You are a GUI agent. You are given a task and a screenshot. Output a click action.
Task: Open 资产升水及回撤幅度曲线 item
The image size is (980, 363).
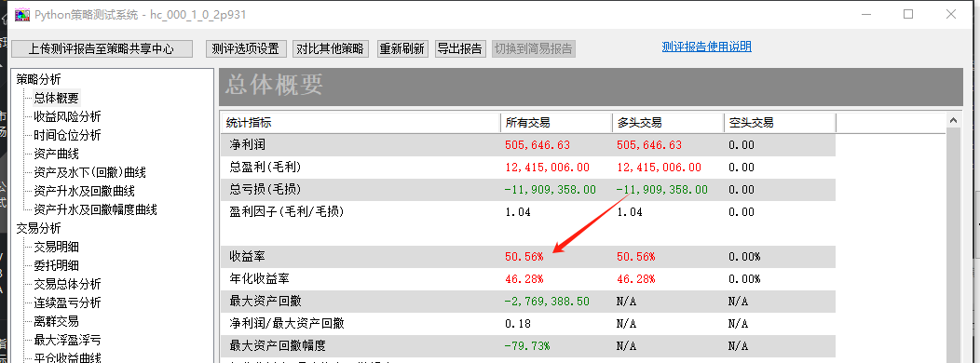click(95, 210)
